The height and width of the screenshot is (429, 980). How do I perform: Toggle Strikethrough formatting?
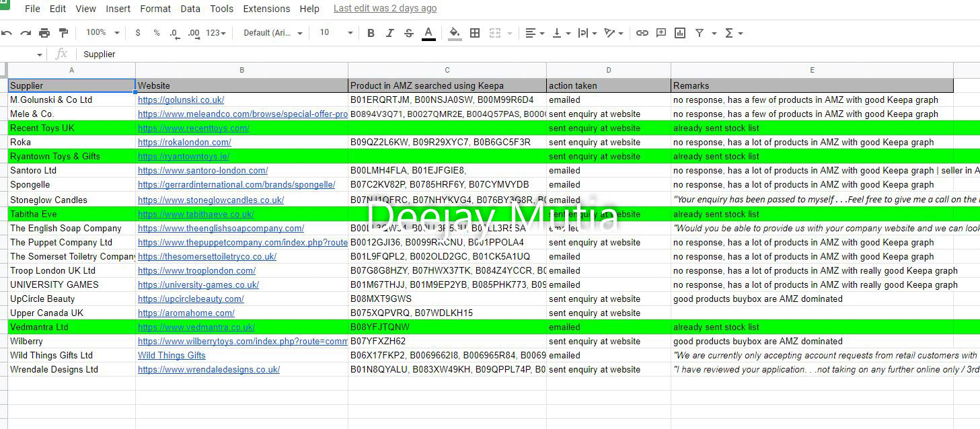408,33
